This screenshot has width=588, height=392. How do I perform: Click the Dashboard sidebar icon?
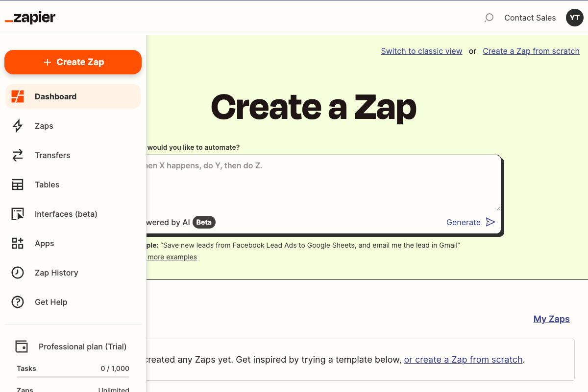pos(18,96)
